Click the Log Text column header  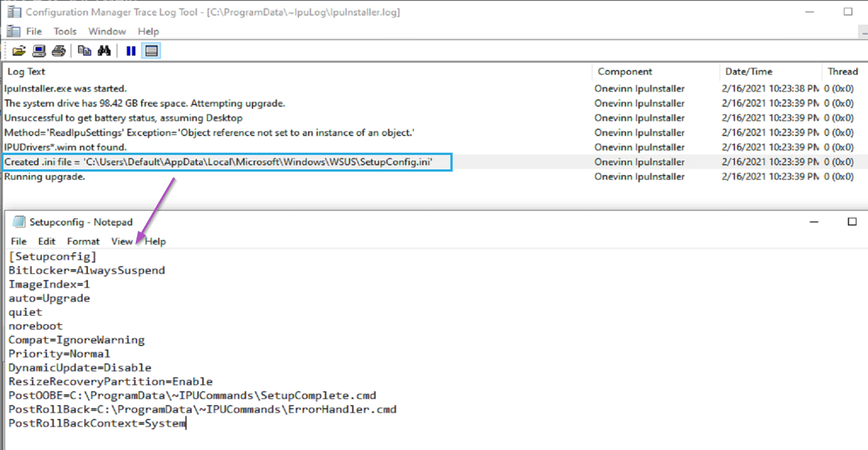[x=26, y=72]
